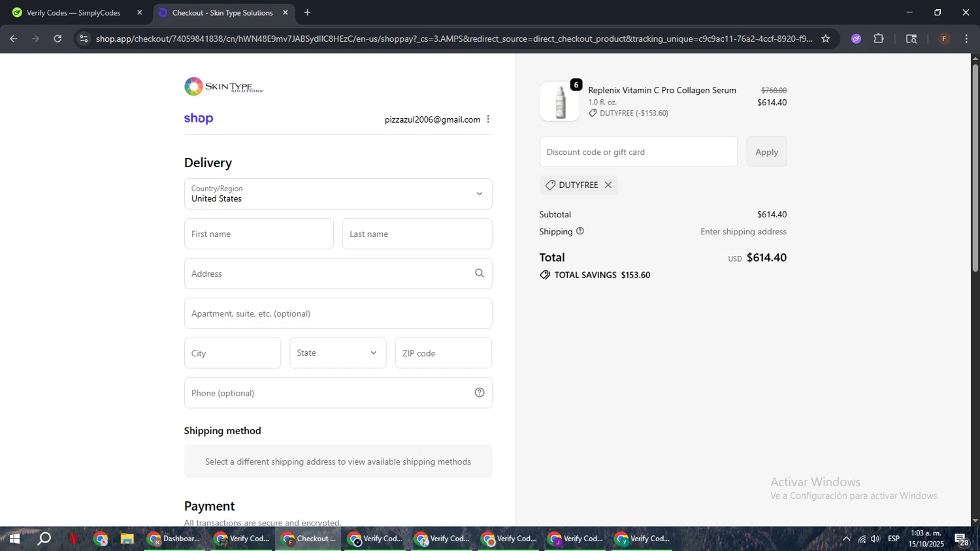Click the address search magnifier icon
The height and width of the screenshot is (551, 980).
pyautogui.click(x=480, y=274)
